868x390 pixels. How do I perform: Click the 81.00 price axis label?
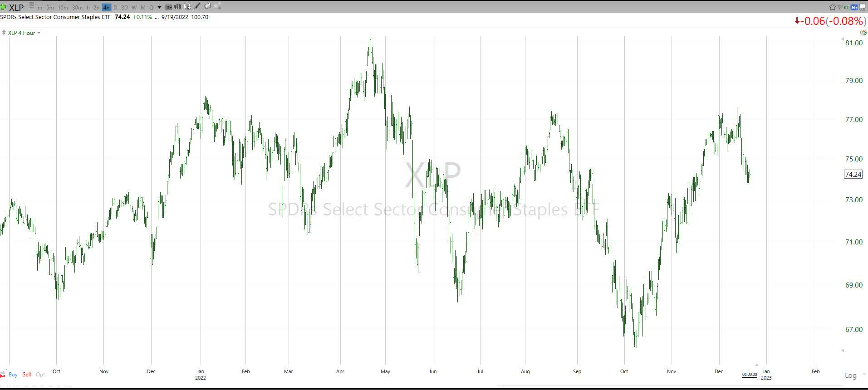point(854,43)
